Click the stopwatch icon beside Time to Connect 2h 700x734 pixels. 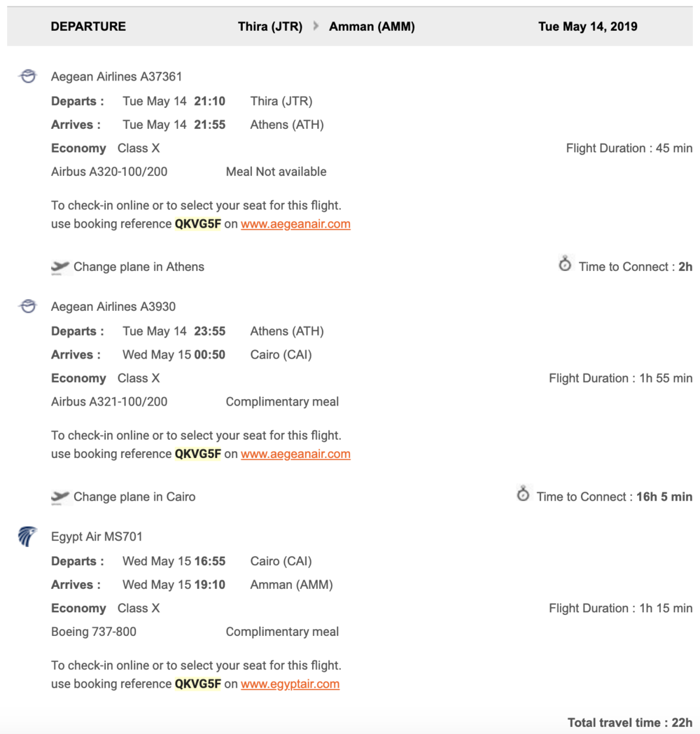(x=565, y=264)
